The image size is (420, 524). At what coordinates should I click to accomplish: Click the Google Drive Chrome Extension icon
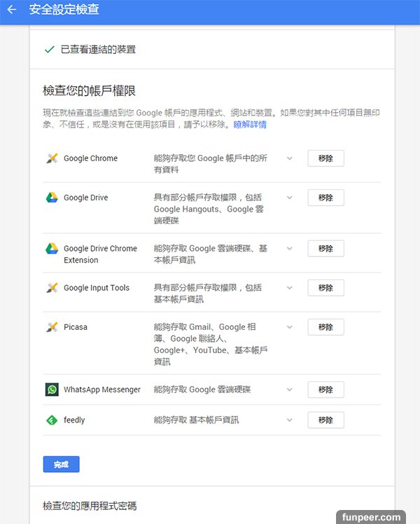52,249
